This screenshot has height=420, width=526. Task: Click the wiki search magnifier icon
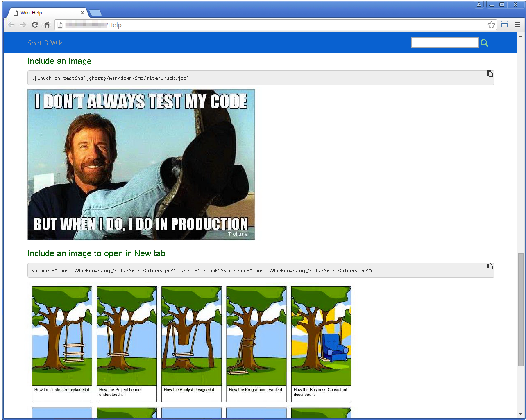[484, 43]
